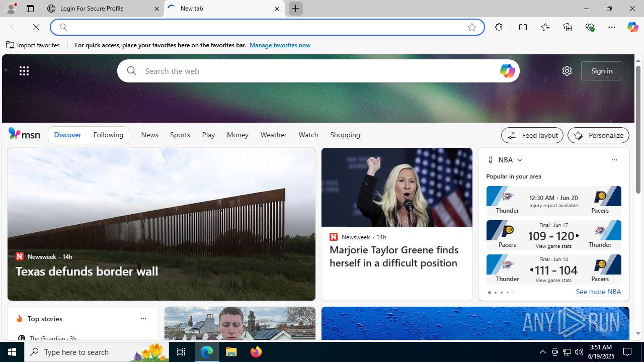Open the Play menu item
The height and width of the screenshot is (362, 644).
coord(208,135)
